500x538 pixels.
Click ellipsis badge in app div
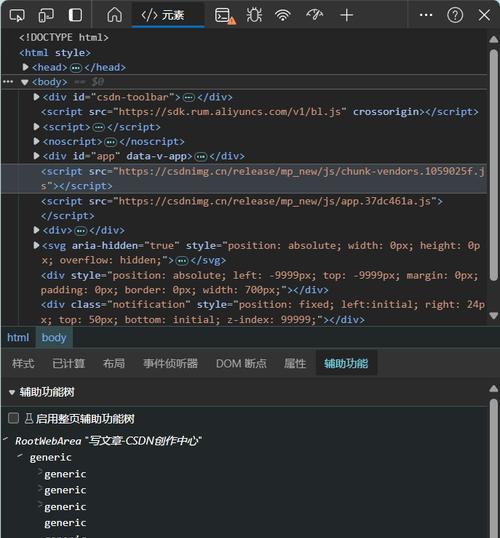(200, 157)
